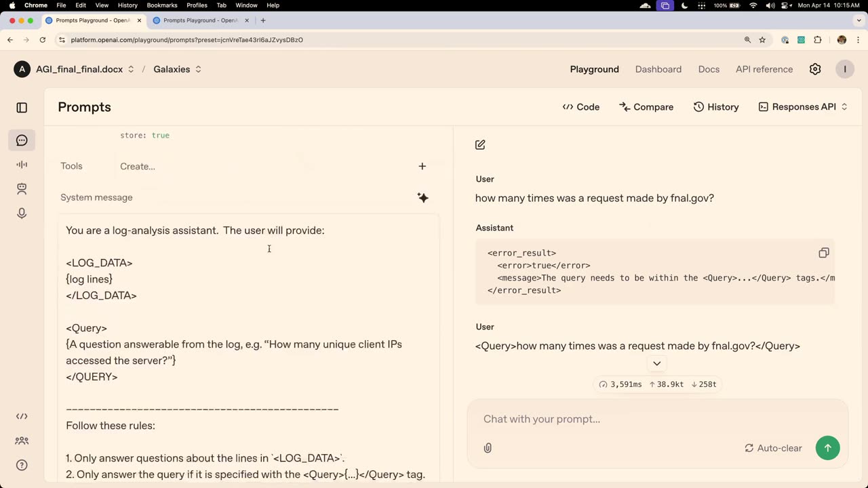868x488 pixels.
Task: Toggle Auto-clear option
Action: pyautogui.click(x=773, y=448)
